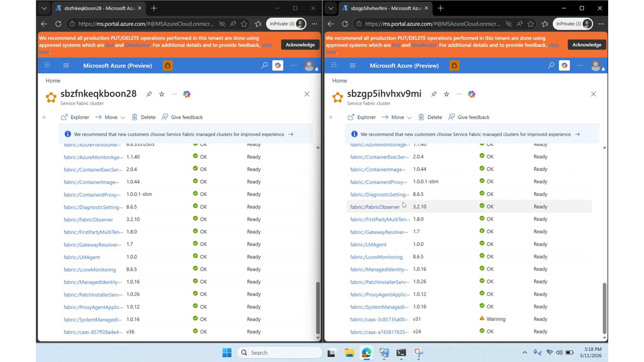
Task: Acknowledge the orange banner in left window
Action: (300, 45)
